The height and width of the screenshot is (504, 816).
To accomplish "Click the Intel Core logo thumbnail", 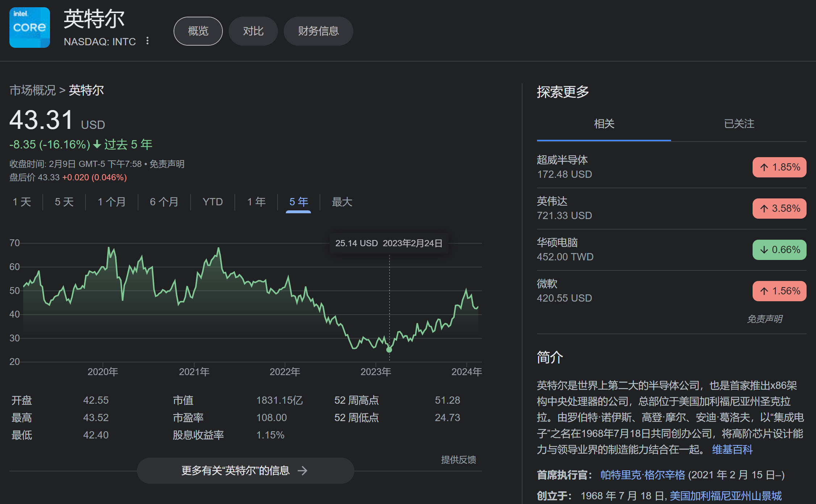I will pos(30,28).
